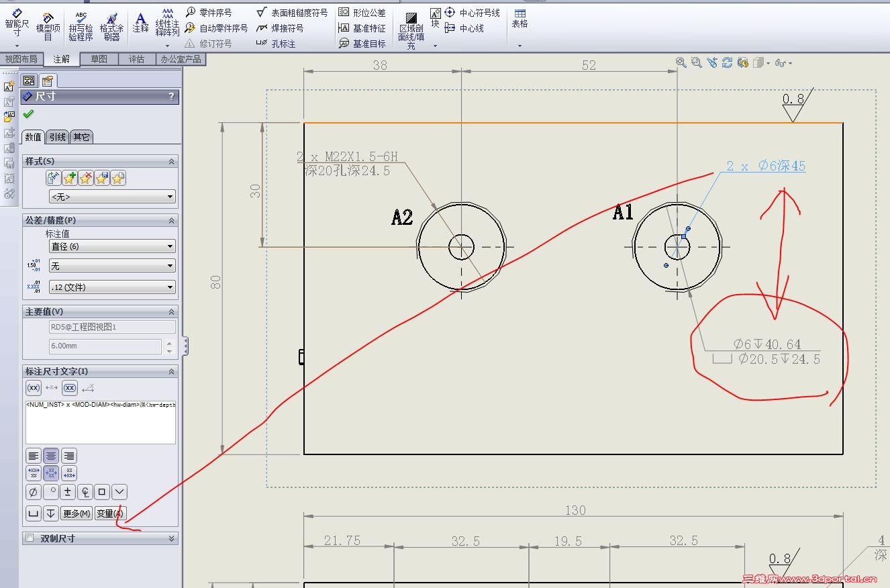Viewport: 890px width, 588px height.
Task: Activate the 格式涂刷器 format painter
Action: tap(111, 26)
